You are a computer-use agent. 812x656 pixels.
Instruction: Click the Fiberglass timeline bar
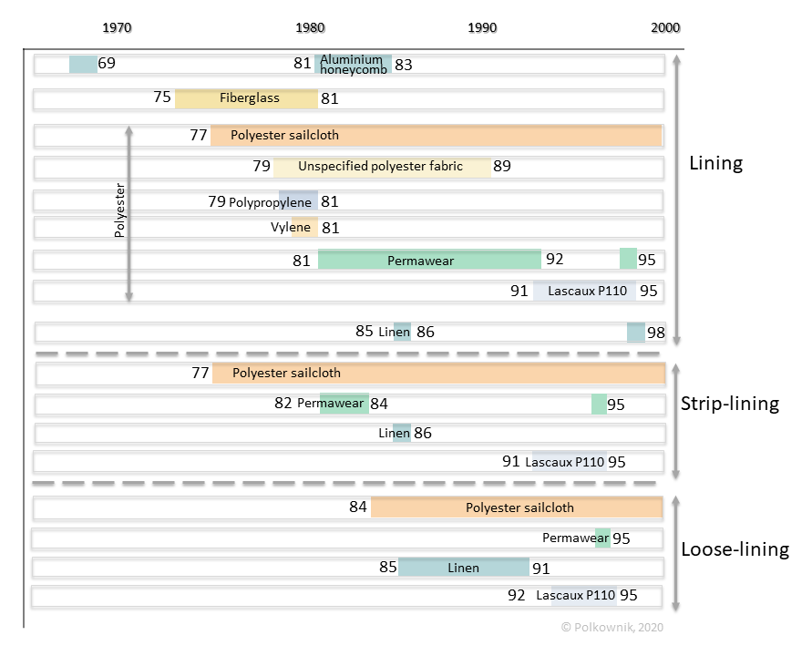point(247,98)
